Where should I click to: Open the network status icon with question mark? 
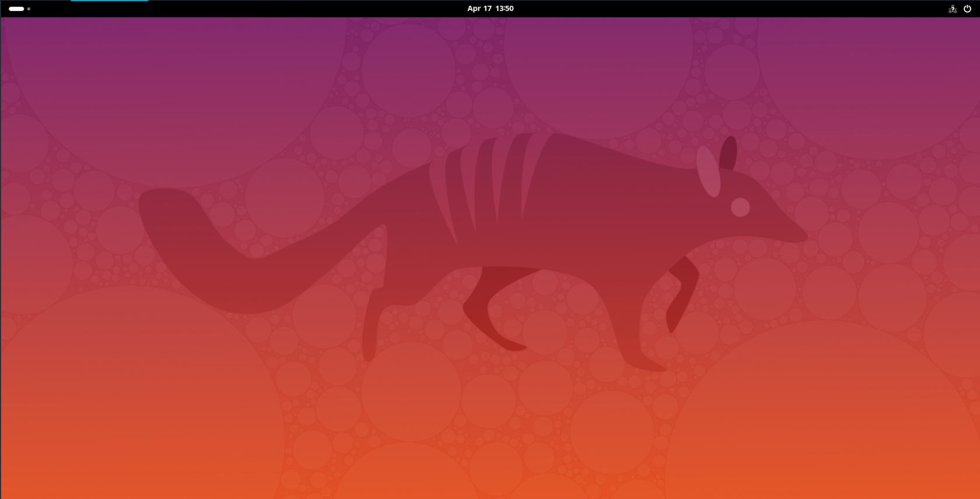(x=953, y=9)
